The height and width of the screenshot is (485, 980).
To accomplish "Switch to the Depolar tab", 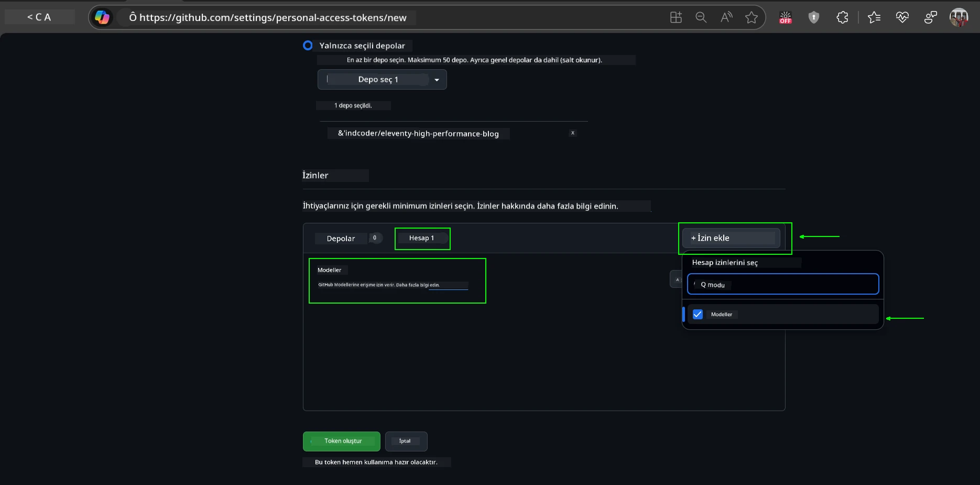I will [x=341, y=239].
